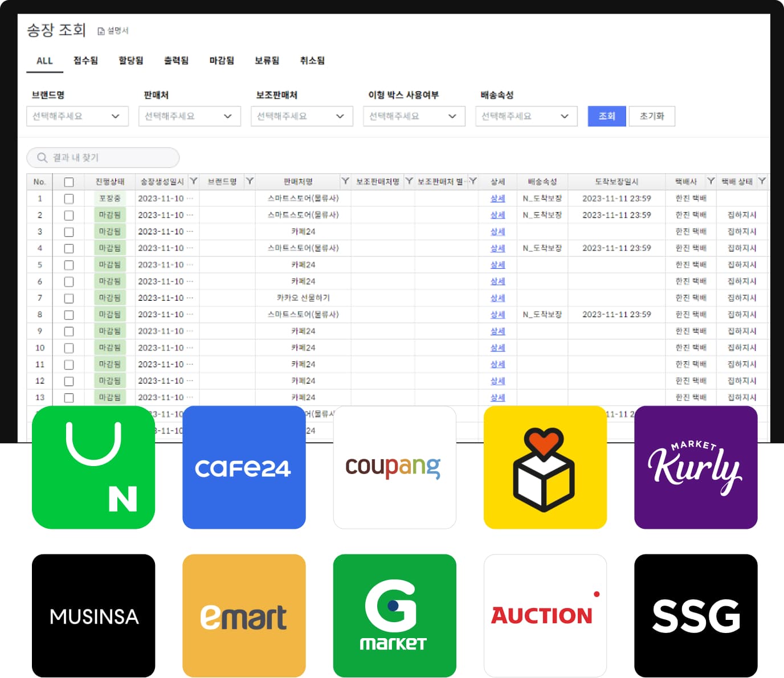Screen dimensions: 784x678
Task: Click 집하지시 status cell in row 12
Action: [742, 381]
